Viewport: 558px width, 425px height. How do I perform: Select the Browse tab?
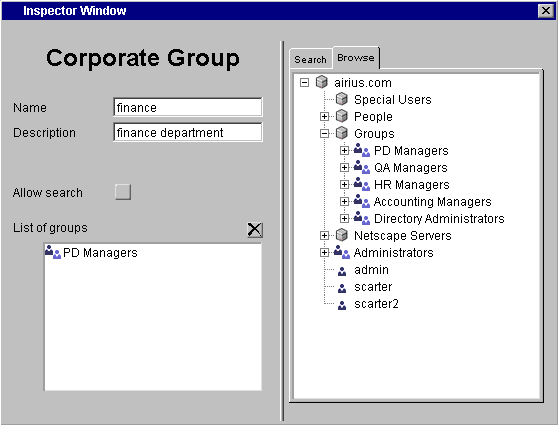click(356, 57)
